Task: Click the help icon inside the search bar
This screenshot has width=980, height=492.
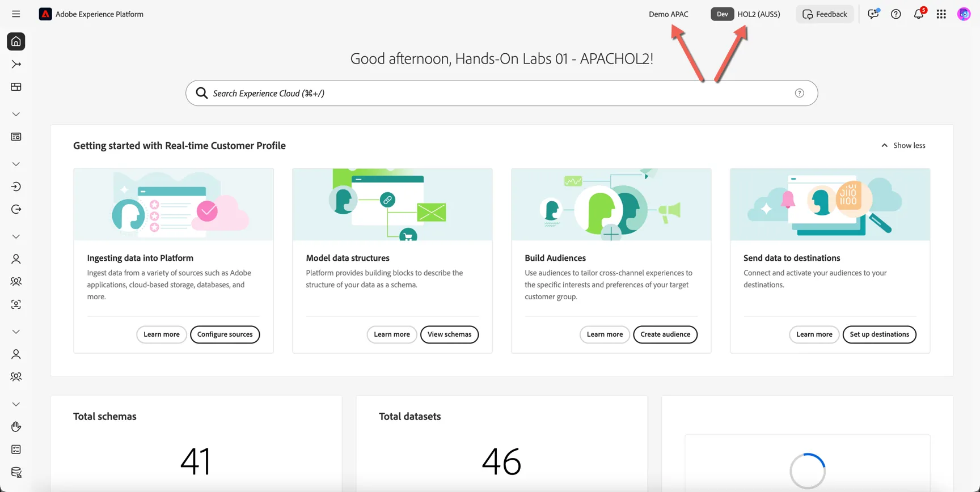Action: point(800,93)
